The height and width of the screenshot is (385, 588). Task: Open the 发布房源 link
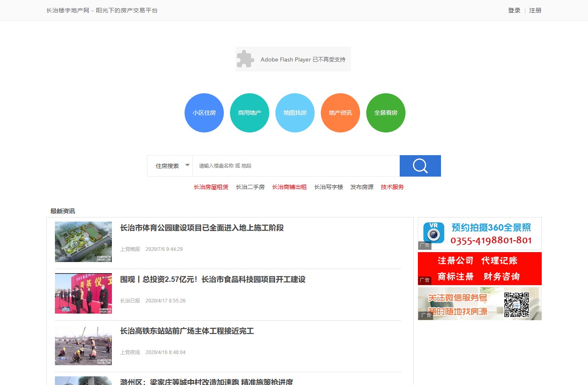click(x=362, y=187)
